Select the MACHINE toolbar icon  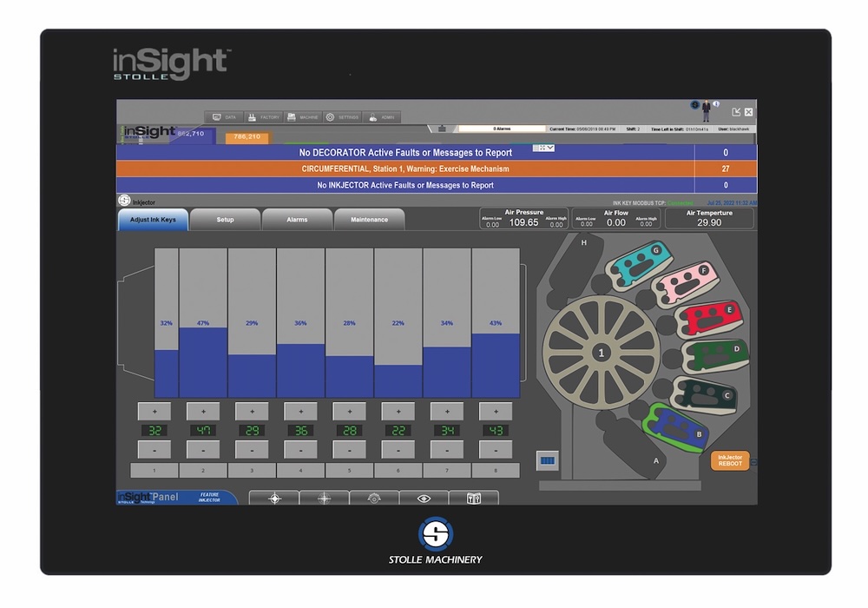303,116
